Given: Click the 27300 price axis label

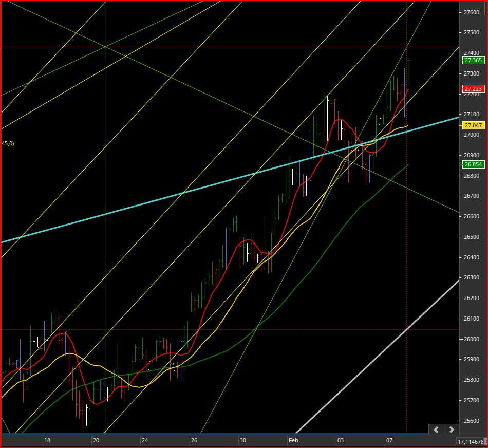Looking at the screenshot, I should pyautogui.click(x=472, y=73).
